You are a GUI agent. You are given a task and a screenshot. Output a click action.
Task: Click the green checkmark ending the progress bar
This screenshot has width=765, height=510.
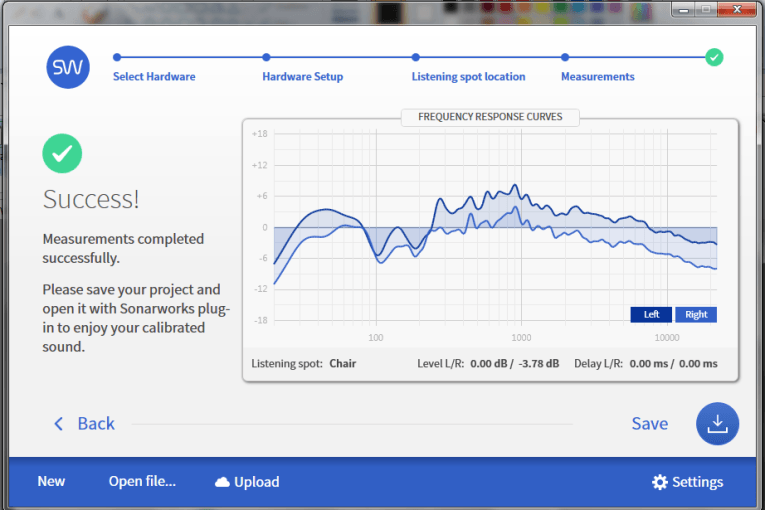(714, 57)
